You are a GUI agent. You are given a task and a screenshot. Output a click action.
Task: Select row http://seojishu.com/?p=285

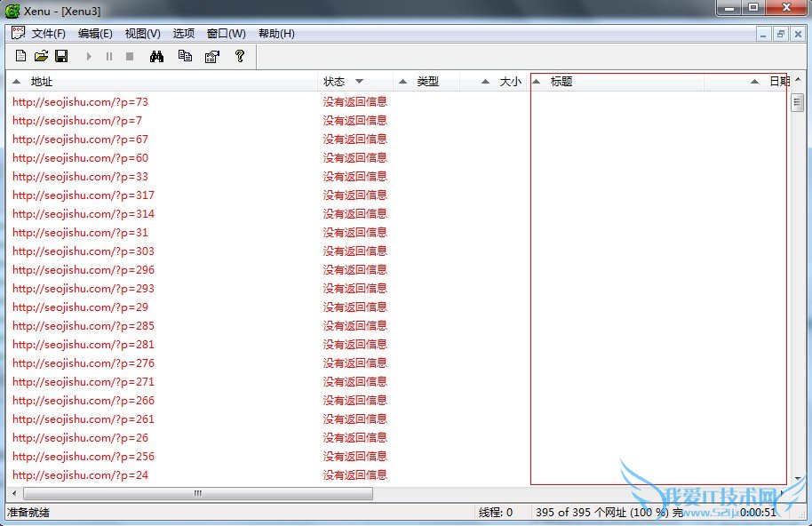pyautogui.click(x=84, y=326)
